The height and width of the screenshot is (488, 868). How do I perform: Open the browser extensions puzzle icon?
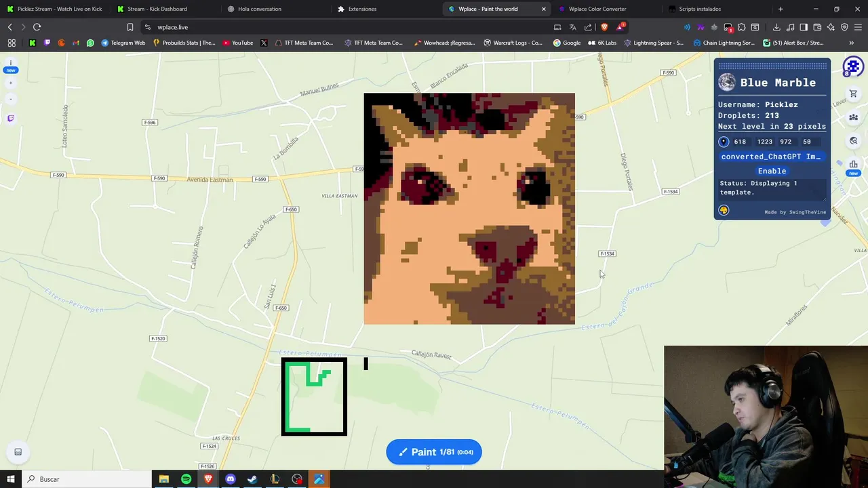pyautogui.click(x=741, y=27)
